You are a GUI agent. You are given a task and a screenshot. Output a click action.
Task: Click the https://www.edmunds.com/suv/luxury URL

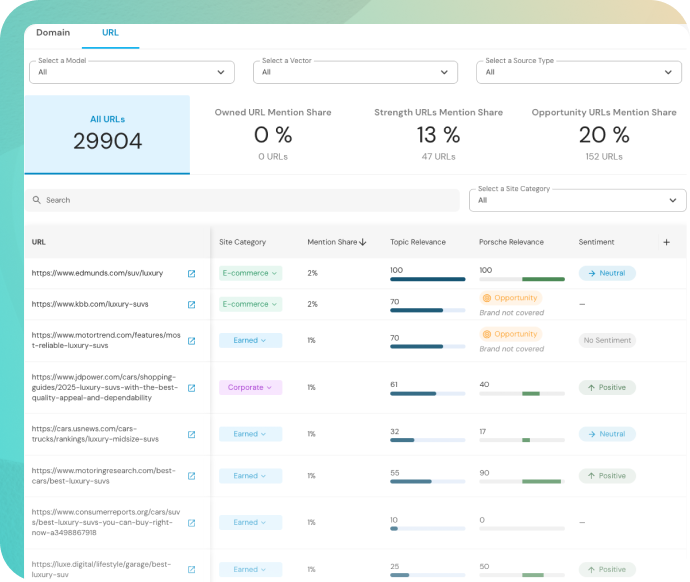pos(97,273)
